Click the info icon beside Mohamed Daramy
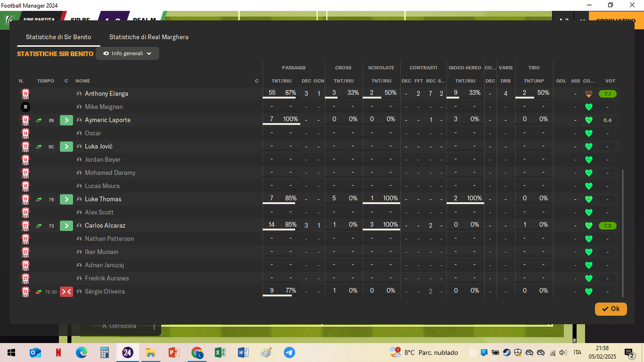This screenshot has height=362, width=644. point(79,173)
